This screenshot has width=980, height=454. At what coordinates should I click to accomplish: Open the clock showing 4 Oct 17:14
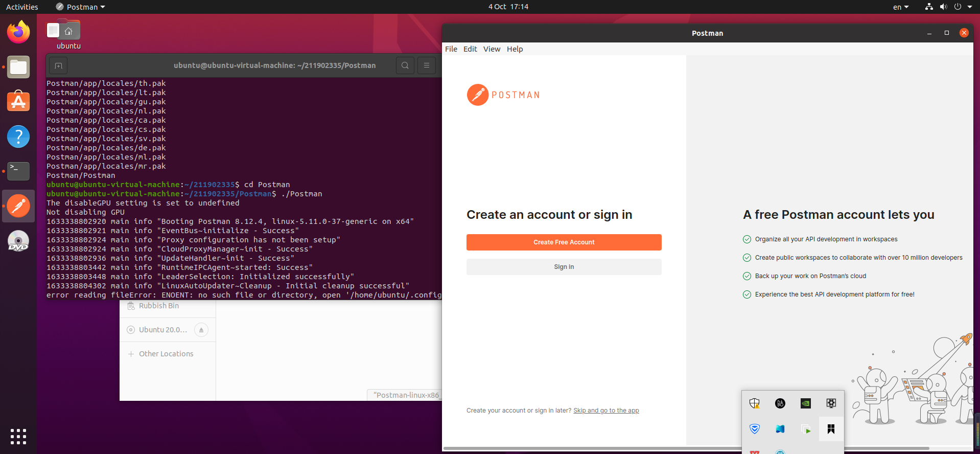click(x=508, y=7)
